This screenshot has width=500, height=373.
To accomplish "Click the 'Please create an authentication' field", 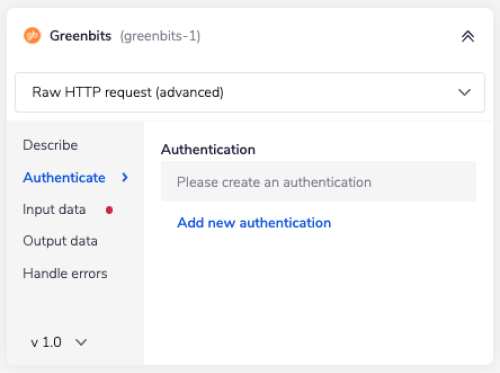I will click(319, 182).
